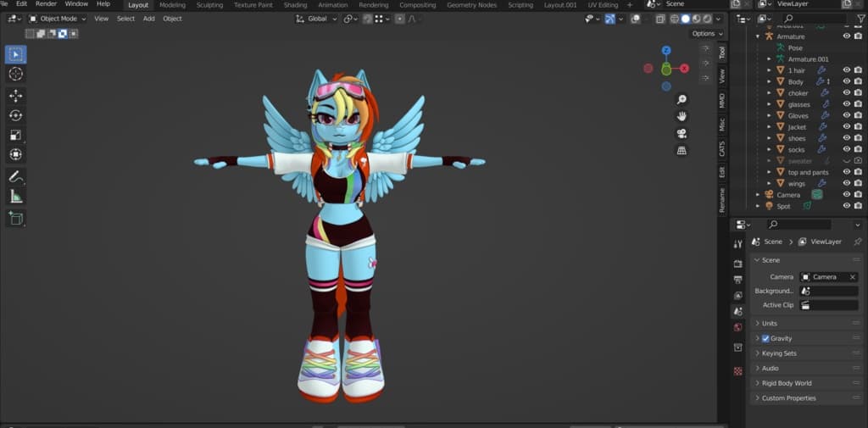Click the blue Z axis gizmo ball
Viewport: 868px width, 428px height.
tap(666, 51)
